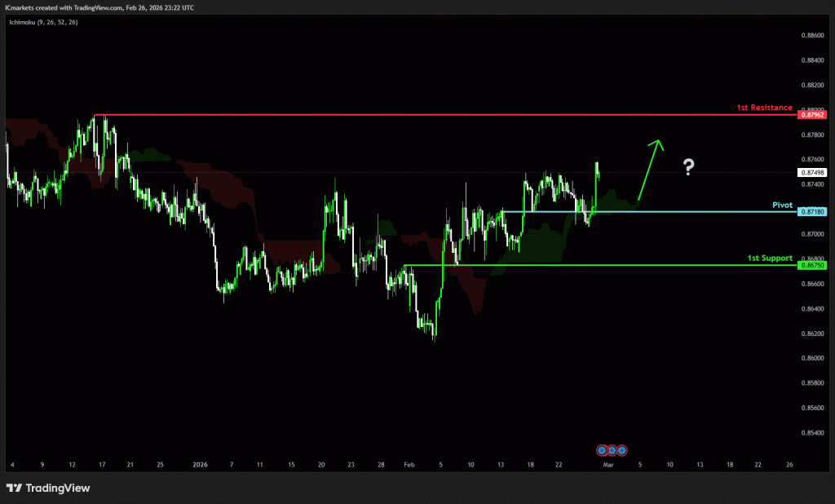Click the 1st Resistance label
The image size is (835, 504).
764,108
